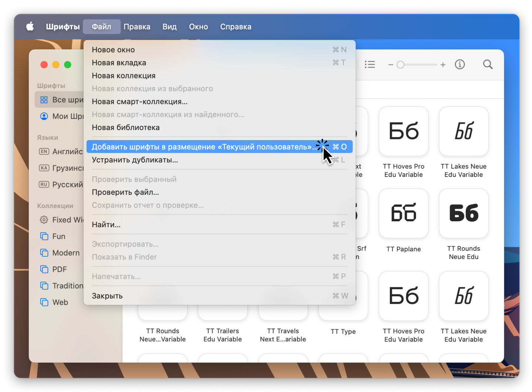The width and height of the screenshot is (532, 392).
Task: Close the open Файл menu
Action: (x=102, y=27)
